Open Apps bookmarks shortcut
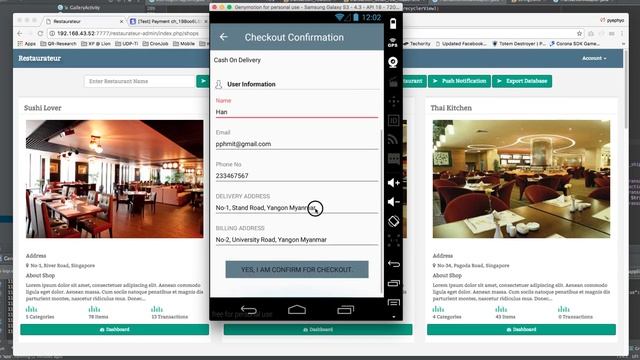 [x=27, y=44]
